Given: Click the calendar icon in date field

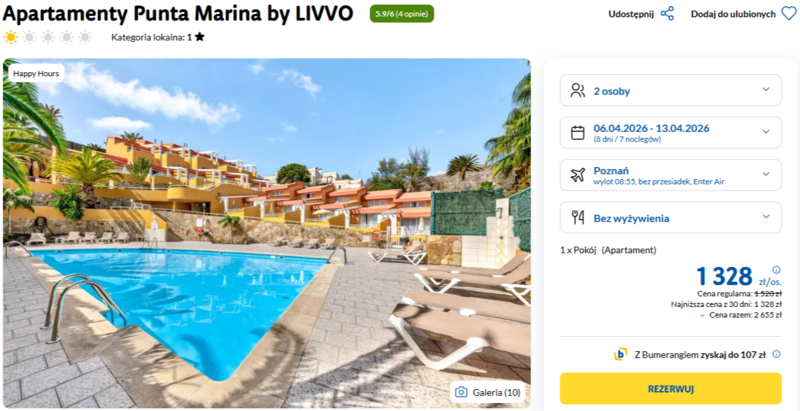Looking at the screenshot, I should click(578, 133).
